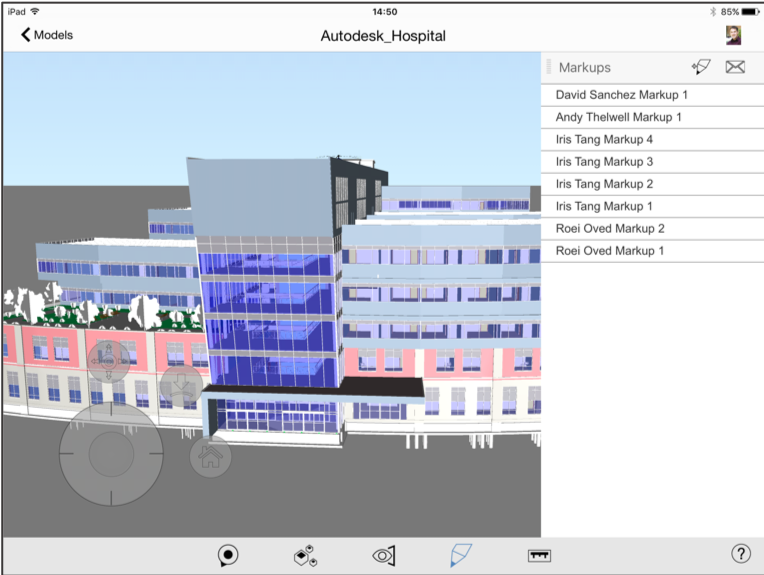Toggle the highlighted markup pen tool
764x575 pixels.
tap(460, 556)
